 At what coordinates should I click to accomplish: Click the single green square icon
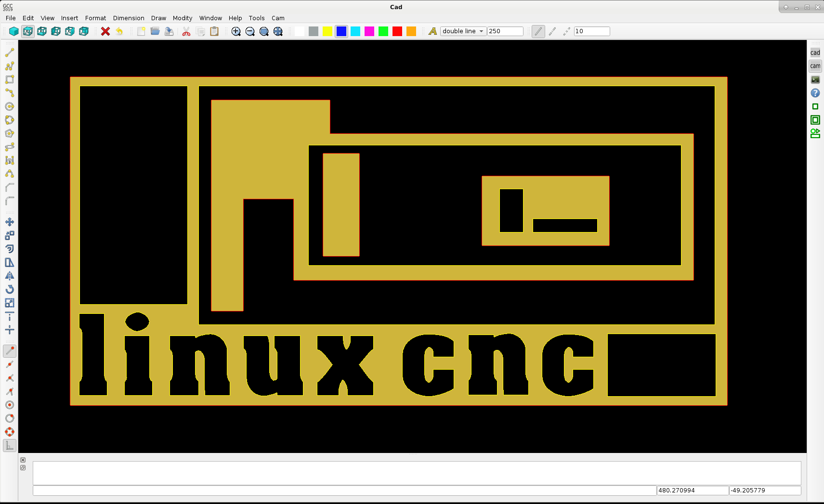pyautogui.click(x=815, y=106)
